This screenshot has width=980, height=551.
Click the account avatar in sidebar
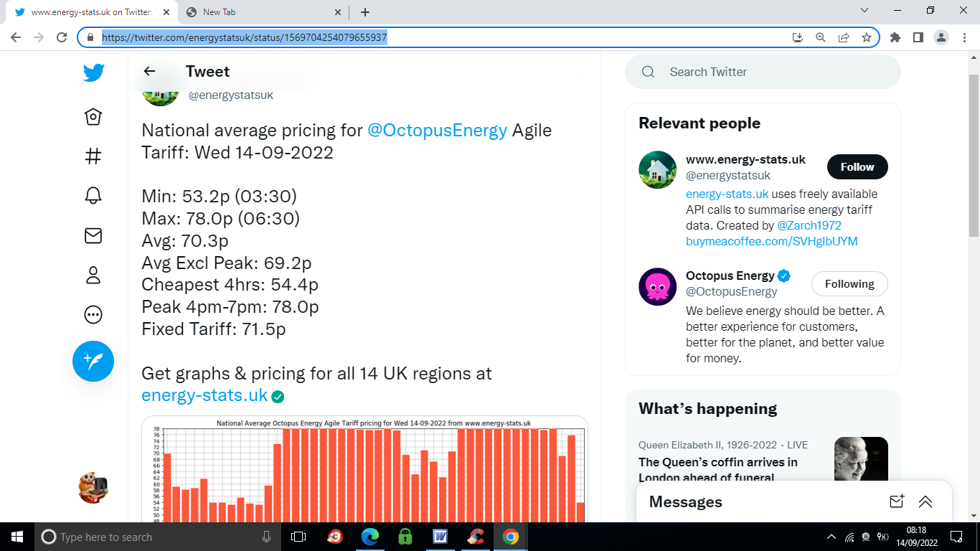[x=93, y=488]
